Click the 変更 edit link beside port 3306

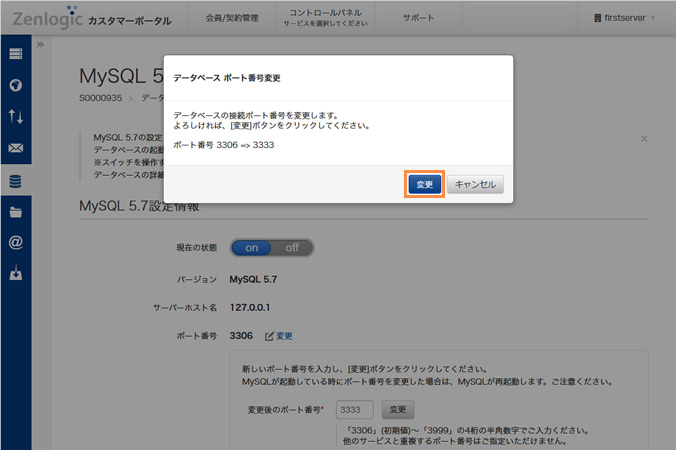[x=284, y=336]
